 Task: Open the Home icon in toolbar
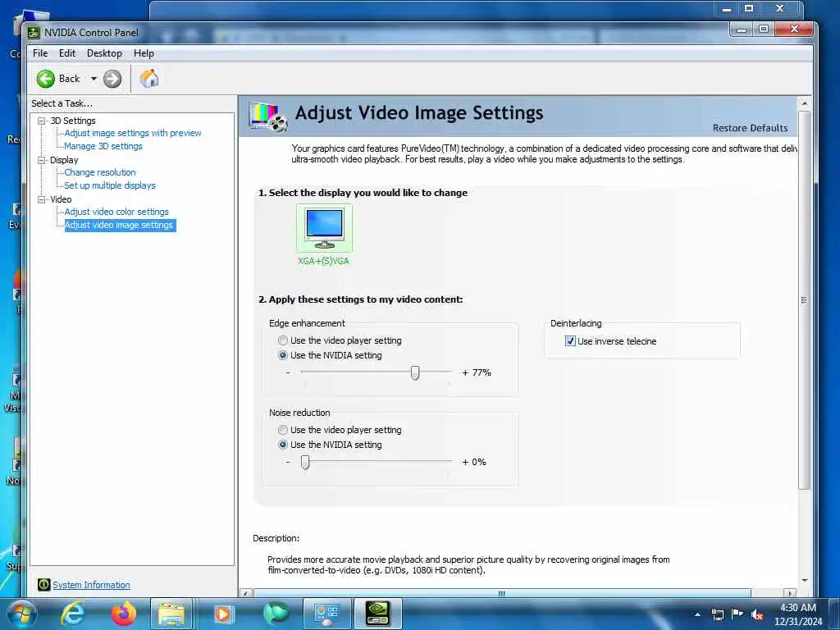(149, 78)
